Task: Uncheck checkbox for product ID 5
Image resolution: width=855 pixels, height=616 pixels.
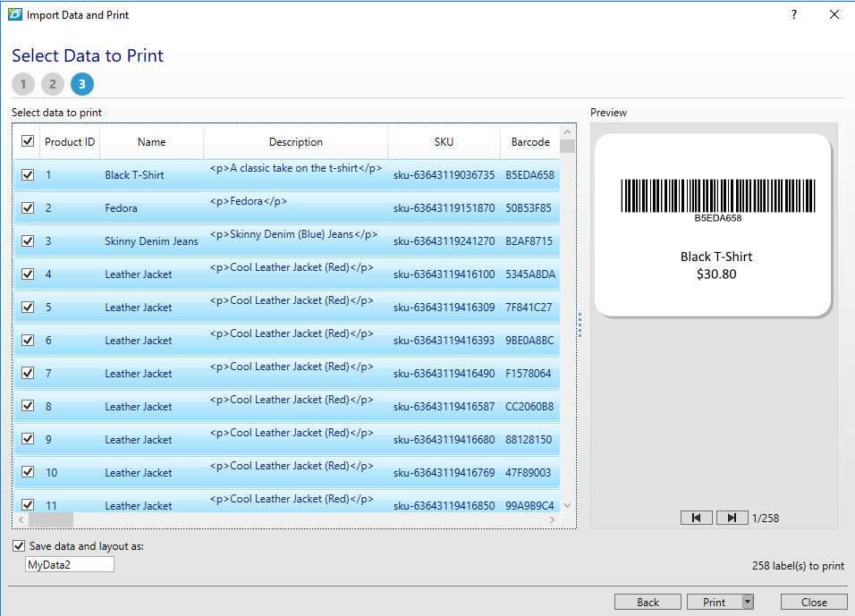Action: tap(28, 307)
